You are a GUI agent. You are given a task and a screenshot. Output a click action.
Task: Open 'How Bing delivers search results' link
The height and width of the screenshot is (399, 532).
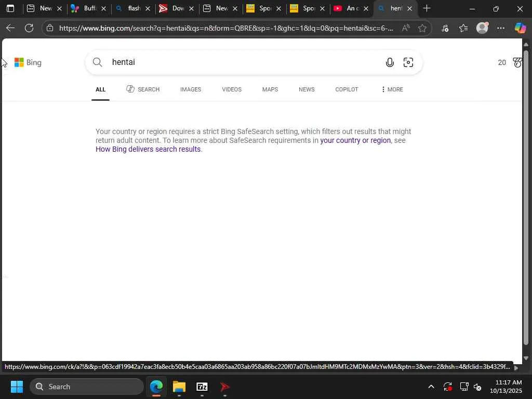click(x=148, y=149)
